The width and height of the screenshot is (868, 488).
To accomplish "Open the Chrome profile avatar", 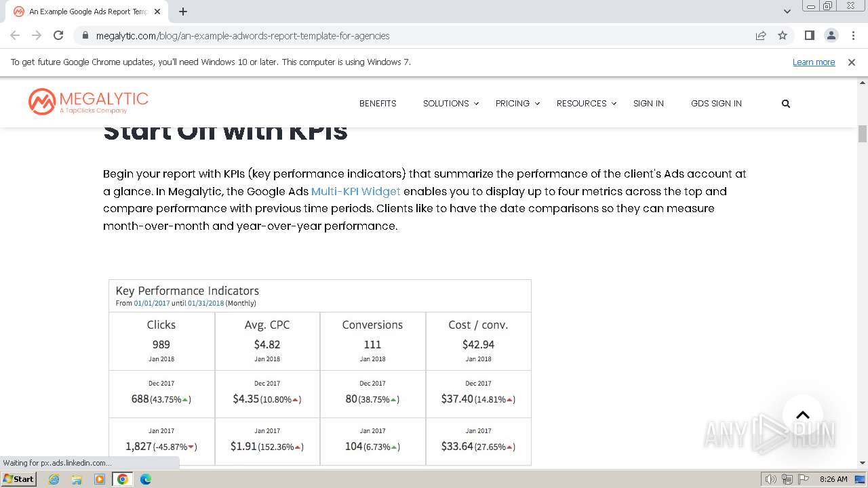I will tap(831, 35).
